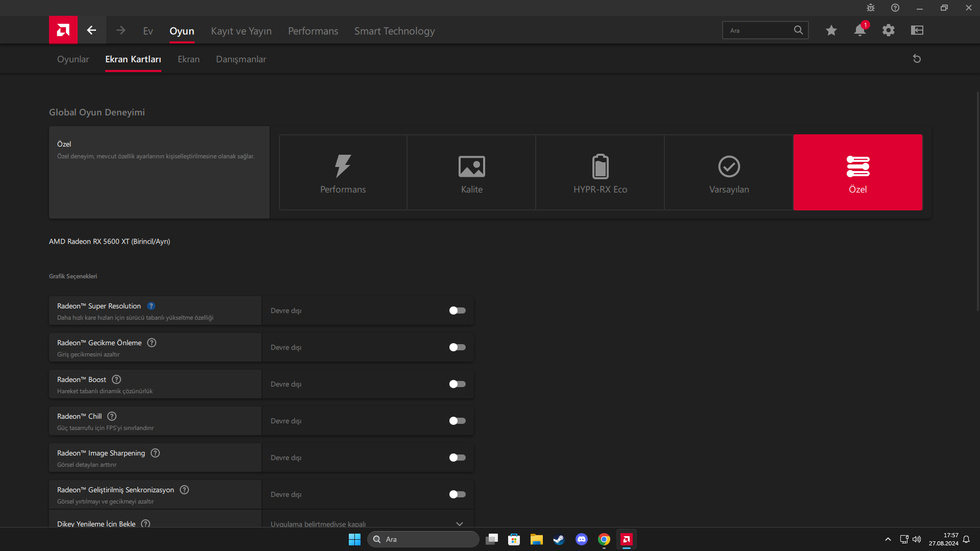
Task: Enable Radeon Super Resolution toggle
Action: pyautogui.click(x=457, y=310)
